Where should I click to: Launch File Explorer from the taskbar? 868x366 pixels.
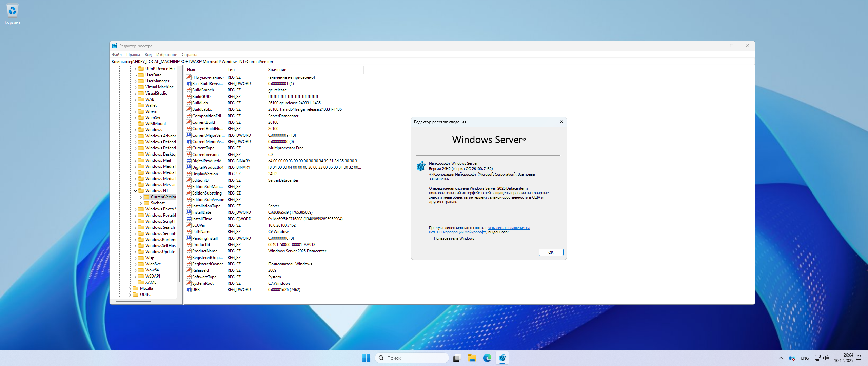tap(472, 358)
